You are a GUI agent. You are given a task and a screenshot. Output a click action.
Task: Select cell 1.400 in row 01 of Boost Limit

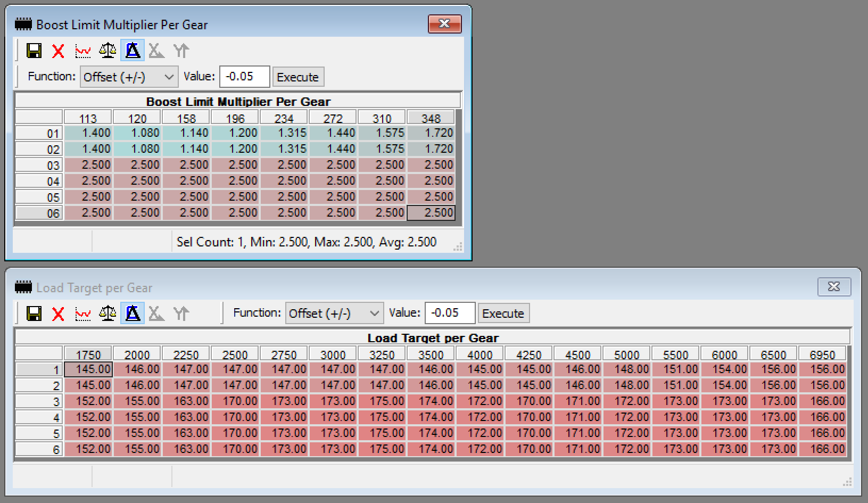point(88,133)
